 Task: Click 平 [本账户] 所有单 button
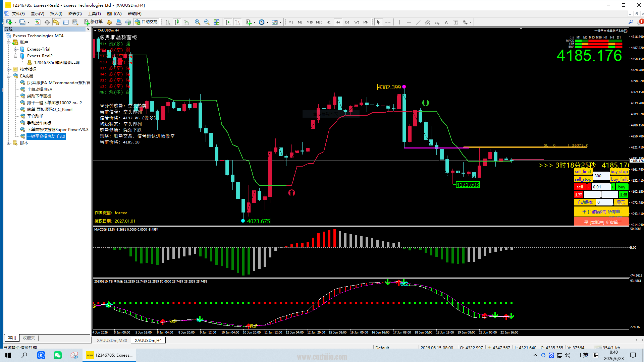(x=601, y=222)
